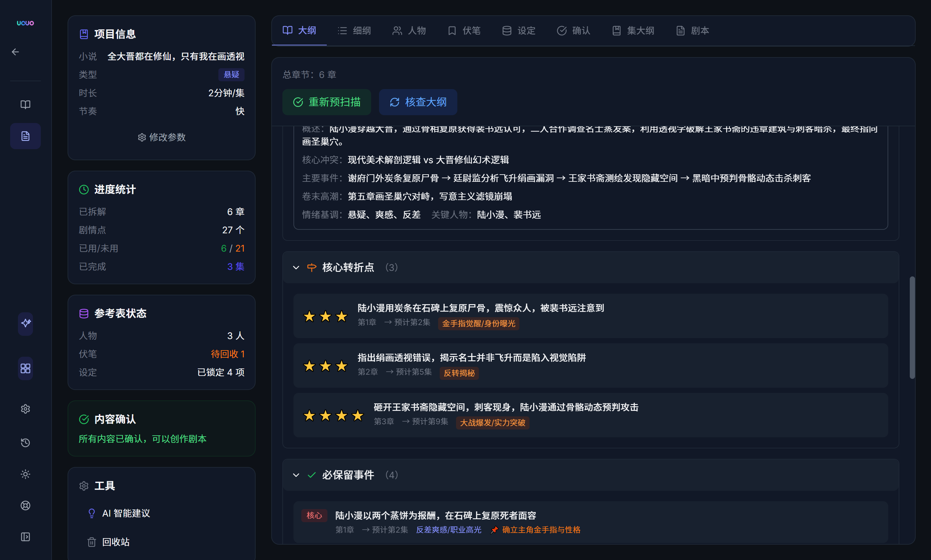This screenshot has width=931, height=560.
Task: Click 所有内容已确认，可以创作剧本 message
Action: click(x=142, y=439)
